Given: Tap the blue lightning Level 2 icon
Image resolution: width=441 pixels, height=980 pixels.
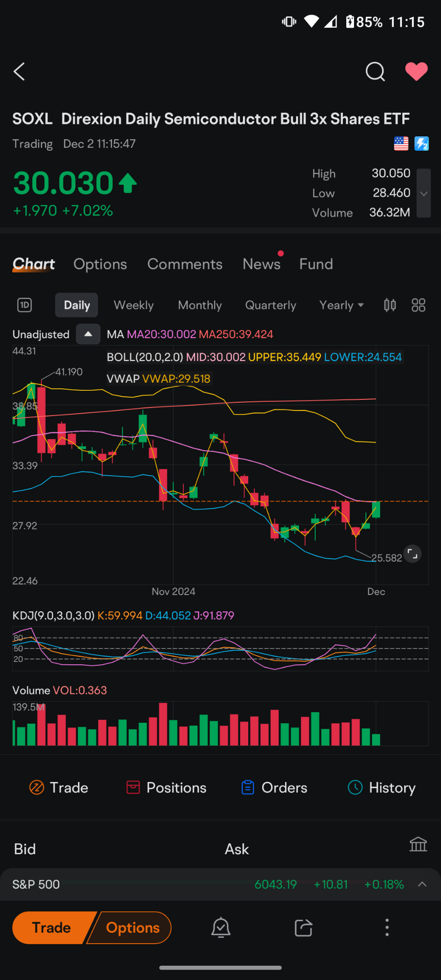Looking at the screenshot, I should tap(421, 143).
